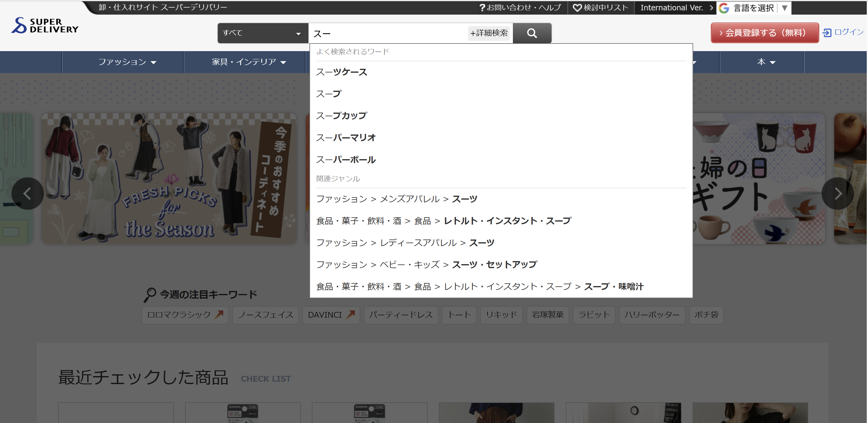Select suggestion スーツケース
868x423 pixels.
pos(341,72)
